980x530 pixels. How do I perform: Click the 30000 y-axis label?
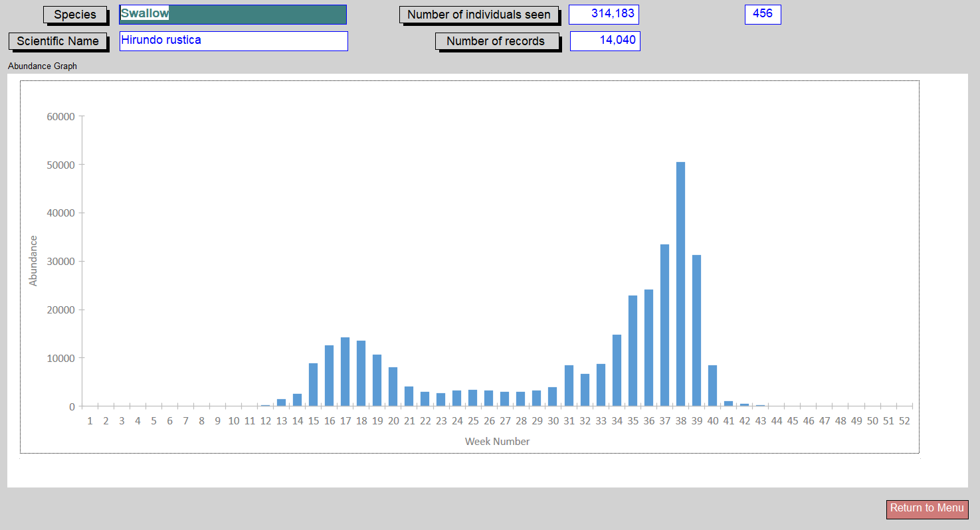(61, 262)
